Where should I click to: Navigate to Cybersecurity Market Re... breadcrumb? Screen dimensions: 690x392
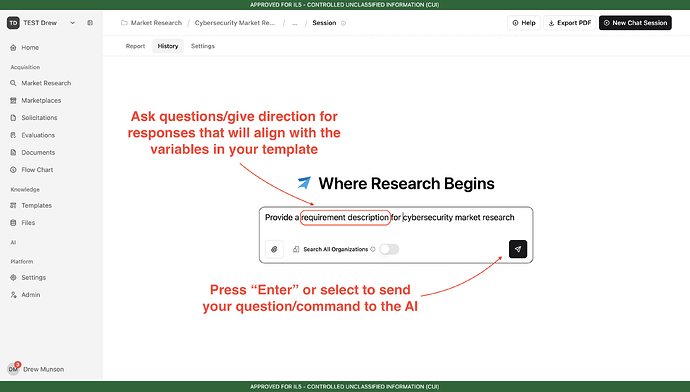coord(235,23)
